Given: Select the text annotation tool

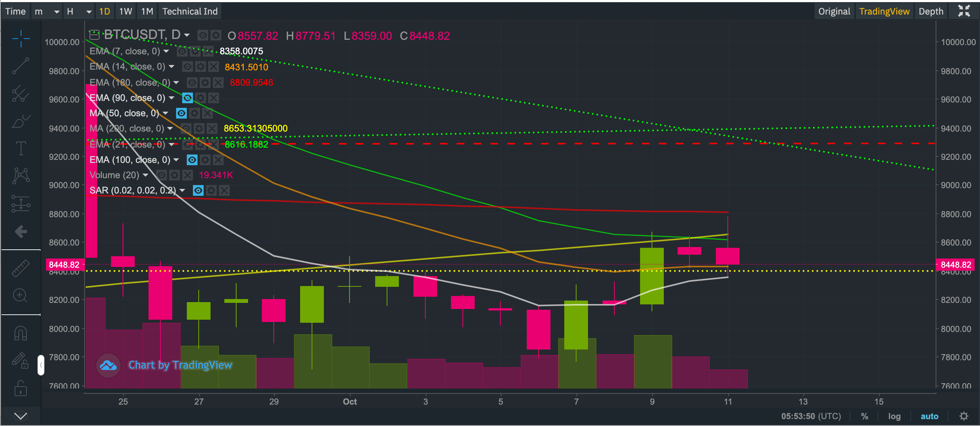Looking at the screenshot, I should pos(21,148).
